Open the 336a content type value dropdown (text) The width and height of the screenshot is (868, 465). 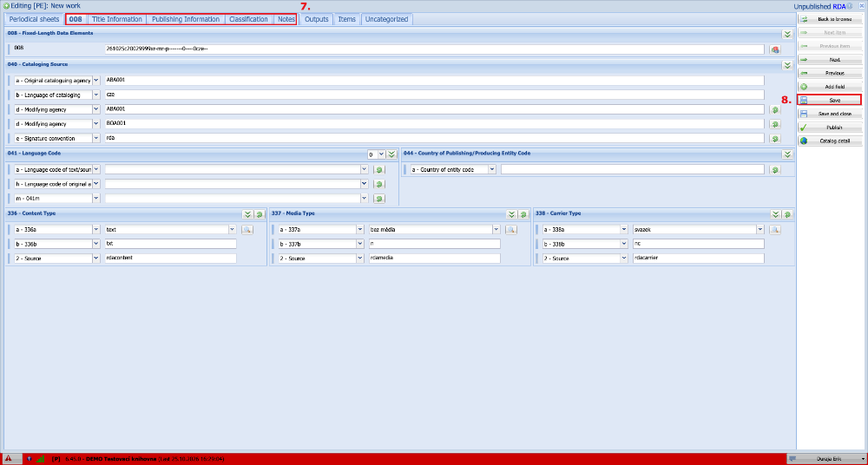233,229
